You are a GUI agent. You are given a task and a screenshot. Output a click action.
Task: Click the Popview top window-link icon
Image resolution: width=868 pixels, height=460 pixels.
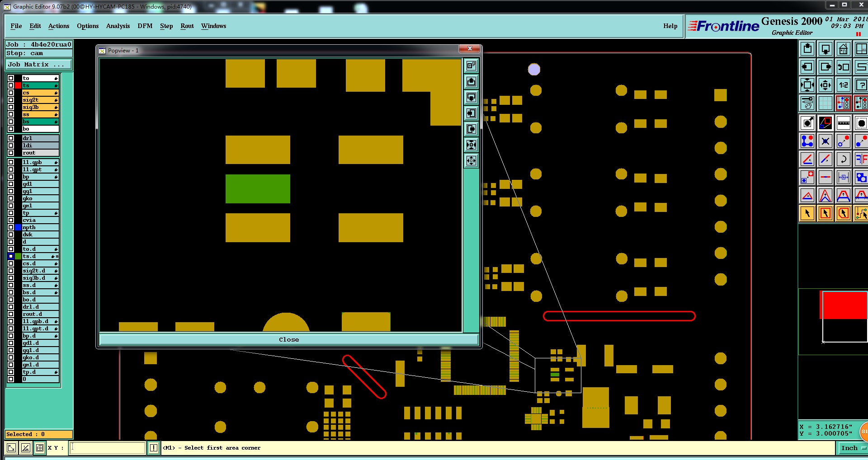471,66
